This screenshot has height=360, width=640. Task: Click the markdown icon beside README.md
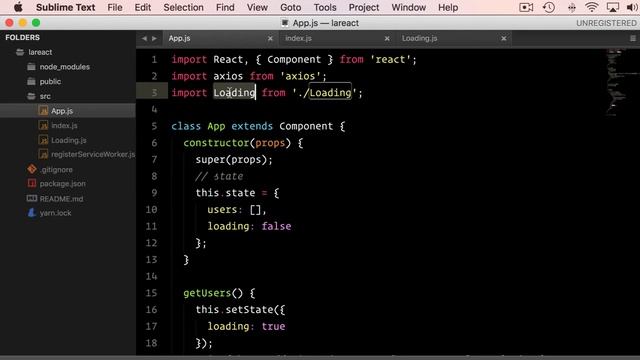(32, 198)
